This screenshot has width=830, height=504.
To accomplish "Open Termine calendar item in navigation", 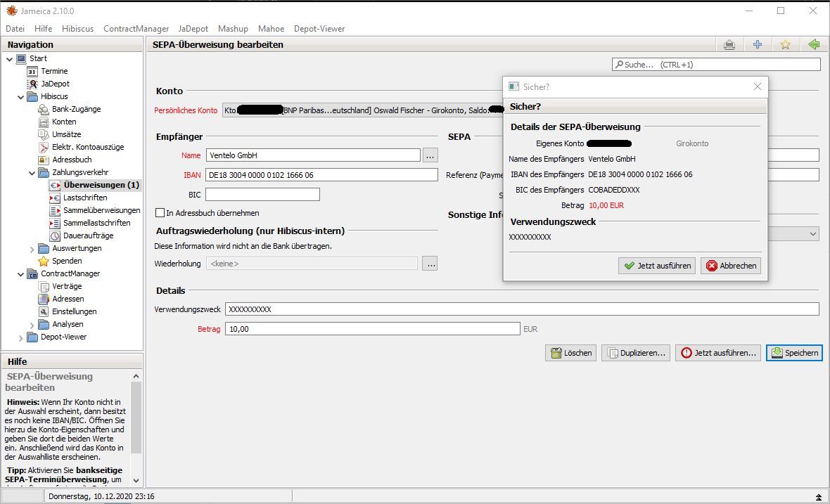I will tap(53, 71).
